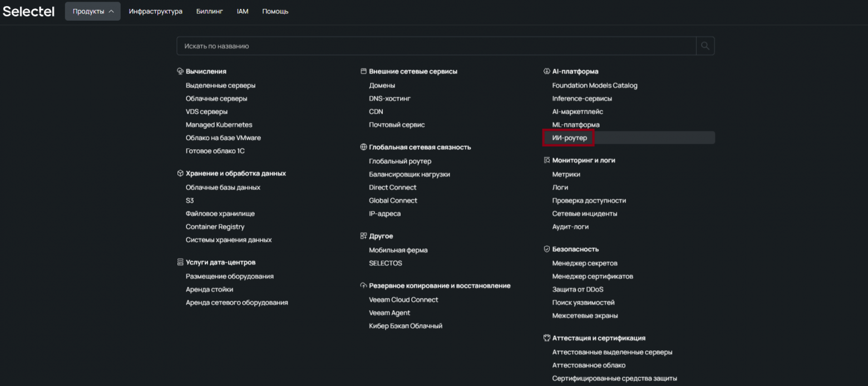Open Облачные базы данных
This screenshot has width=868, height=386.
point(223,187)
